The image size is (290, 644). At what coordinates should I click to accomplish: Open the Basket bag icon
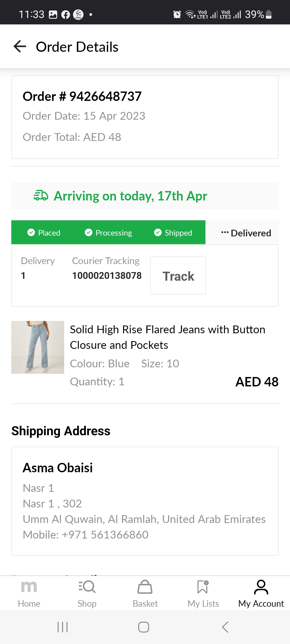tap(145, 587)
